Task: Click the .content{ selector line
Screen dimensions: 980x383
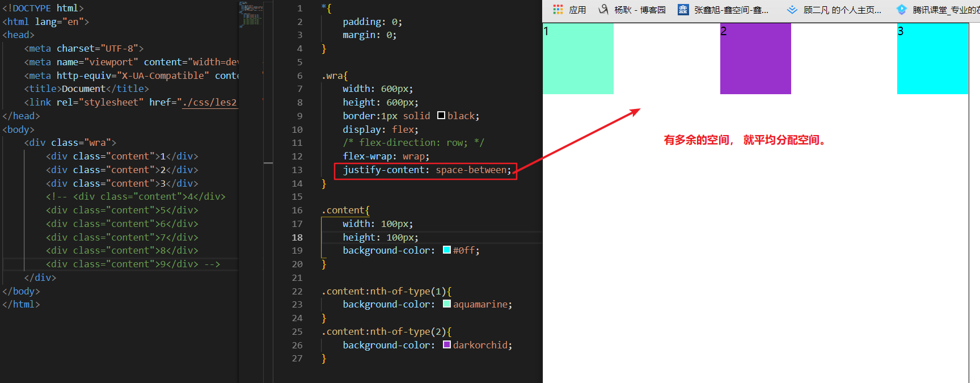Action: click(x=345, y=210)
